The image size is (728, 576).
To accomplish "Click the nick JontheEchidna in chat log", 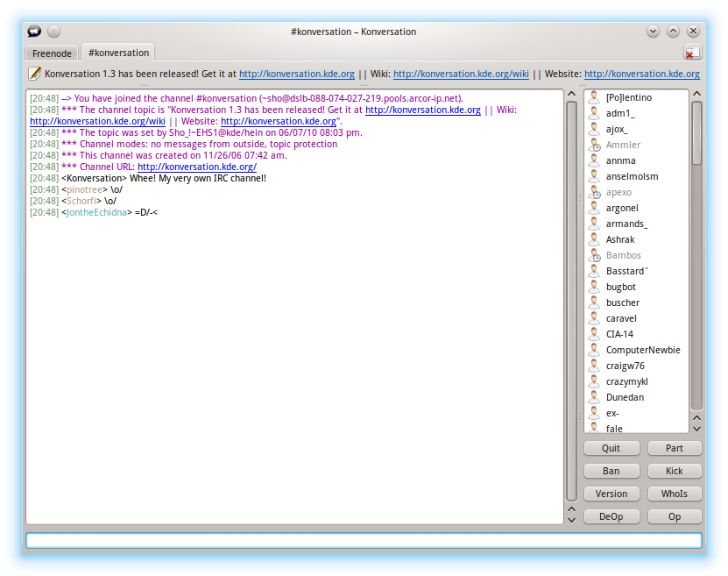I will 96,212.
